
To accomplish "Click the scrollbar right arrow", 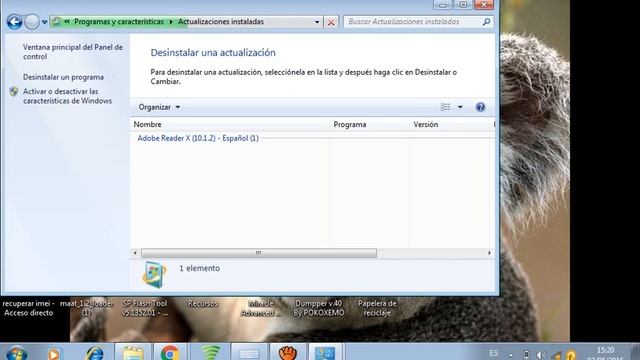I will point(489,253).
